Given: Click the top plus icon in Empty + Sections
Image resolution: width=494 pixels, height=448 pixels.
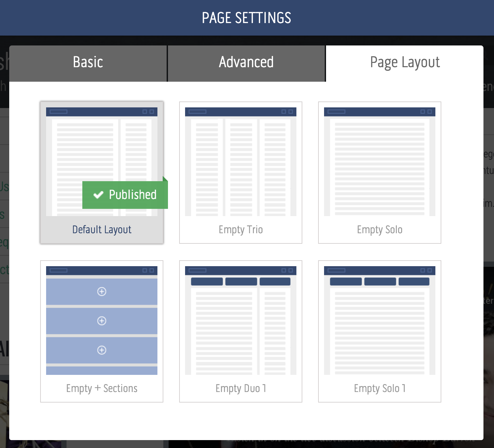Looking at the screenshot, I should 102,292.
